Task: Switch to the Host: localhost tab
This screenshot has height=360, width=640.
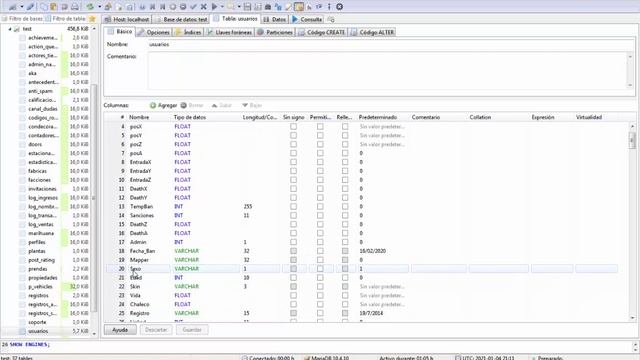Action: pyautogui.click(x=127, y=20)
